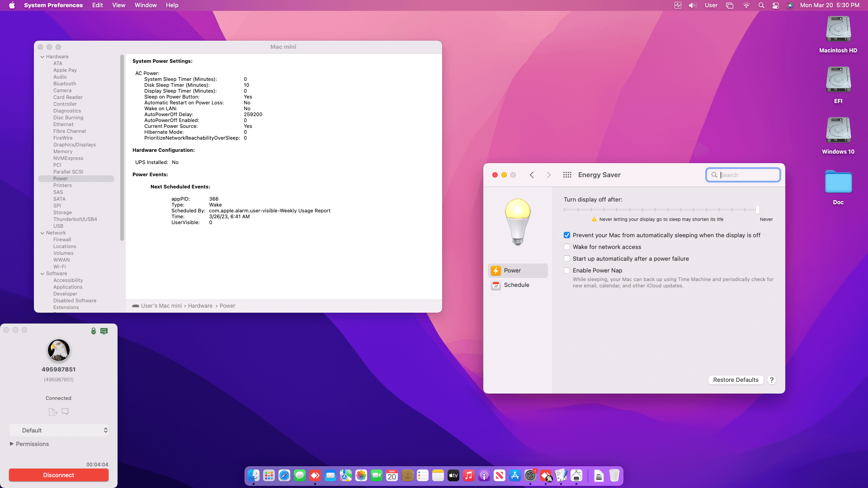Image resolution: width=868 pixels, height=488 pixels.
Task: Collapse the Hardware tree section
Action: pos(42,56)
